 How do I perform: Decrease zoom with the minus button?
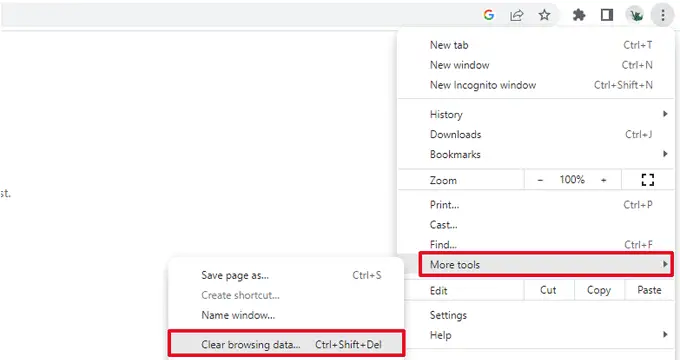540,180
